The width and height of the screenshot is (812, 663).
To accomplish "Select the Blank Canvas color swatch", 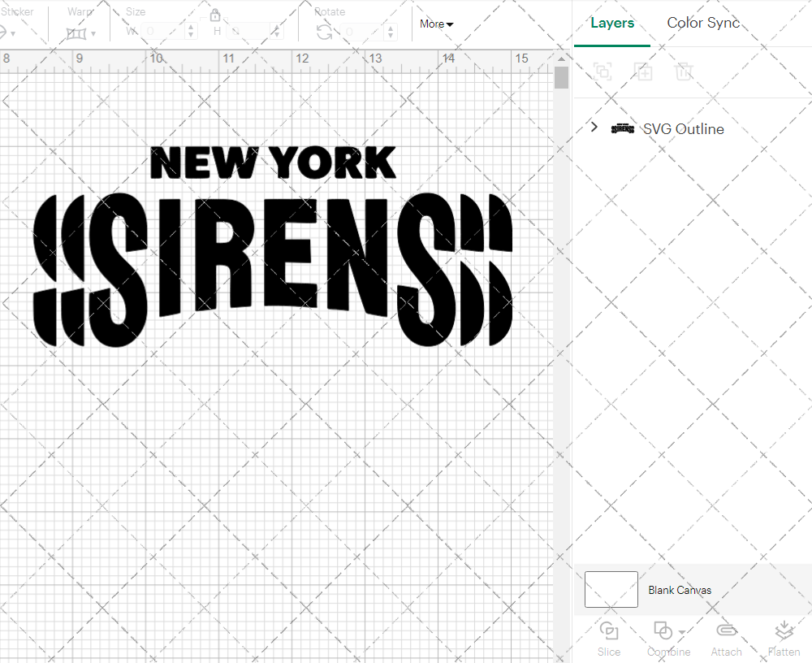I will 611,589.
